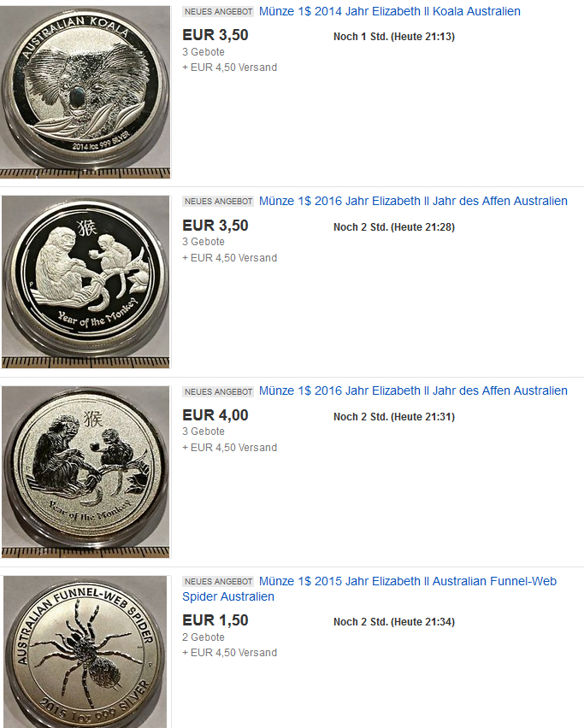The width and height of the screenshot is (584, 728).
Task: Open the 2014 Koala coin listing title
Action: pos(389,12)
